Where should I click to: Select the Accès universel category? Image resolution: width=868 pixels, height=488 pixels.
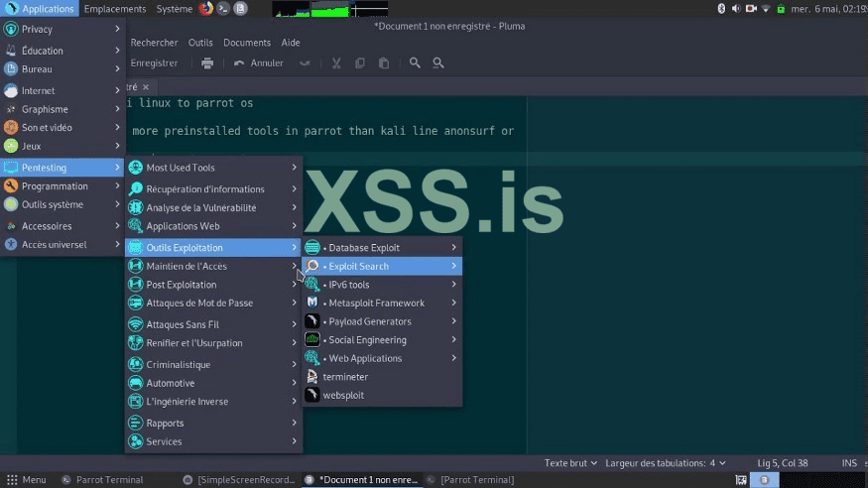point(62,245)
